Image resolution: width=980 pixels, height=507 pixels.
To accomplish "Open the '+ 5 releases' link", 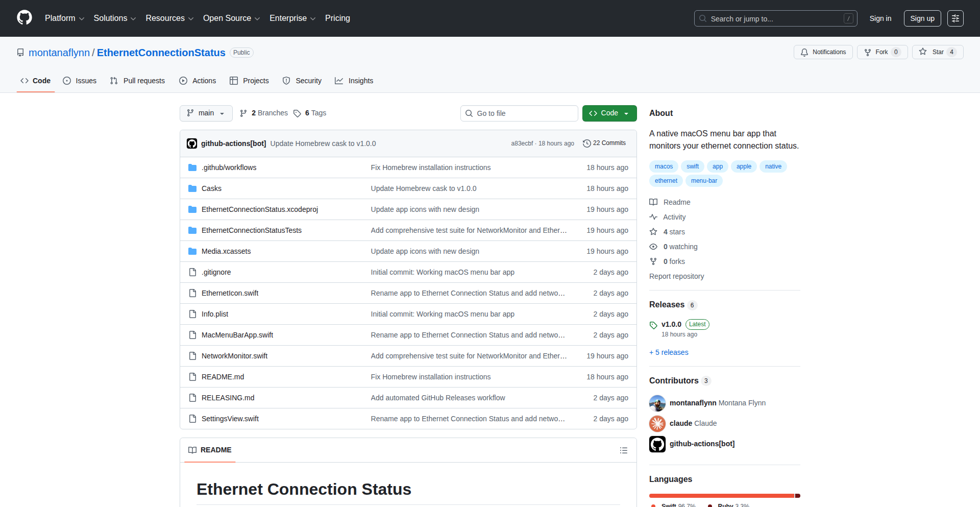I will click(669, 352).
